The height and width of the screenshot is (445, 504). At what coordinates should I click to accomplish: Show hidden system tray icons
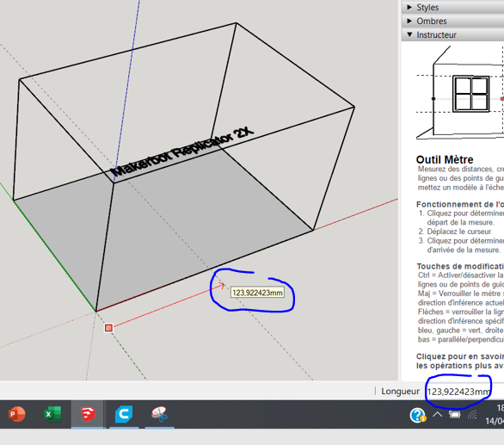437,414
